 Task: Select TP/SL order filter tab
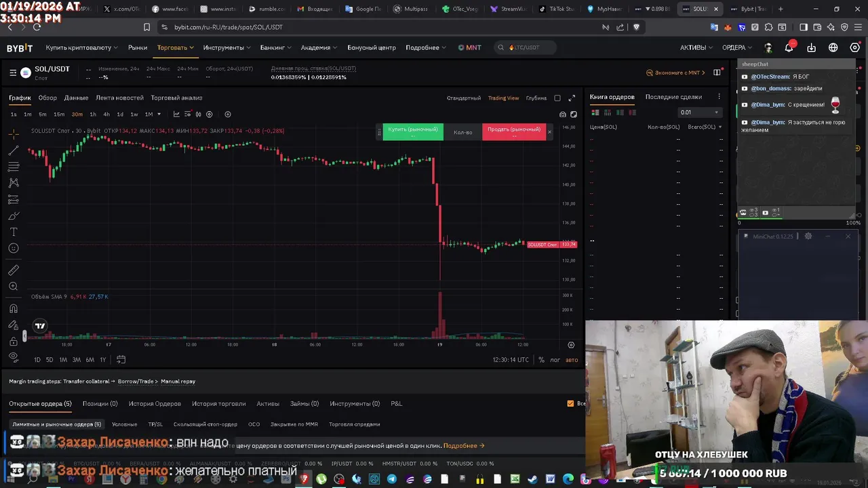point(155,424)
